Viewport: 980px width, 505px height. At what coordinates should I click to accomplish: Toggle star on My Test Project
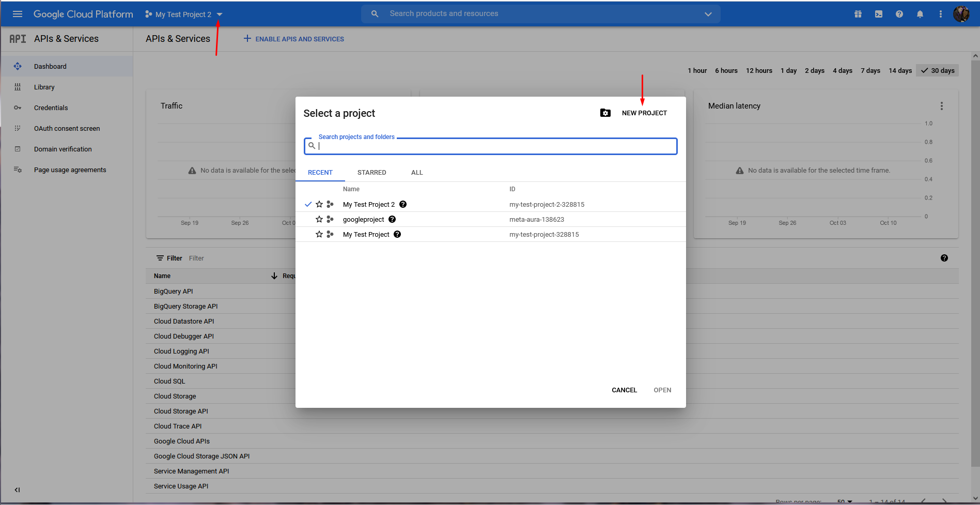pyautogui.click(x=319, y=234)
